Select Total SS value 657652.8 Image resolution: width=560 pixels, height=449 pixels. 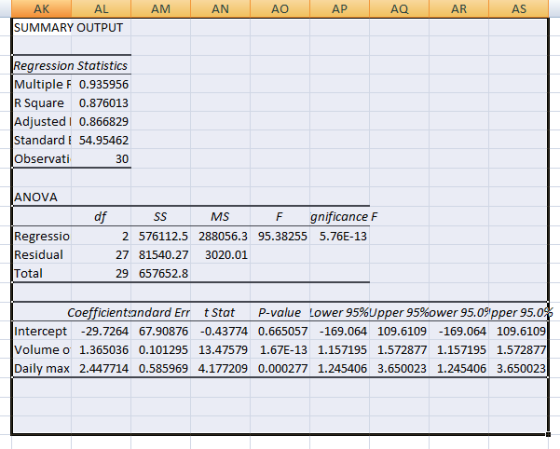161,273
